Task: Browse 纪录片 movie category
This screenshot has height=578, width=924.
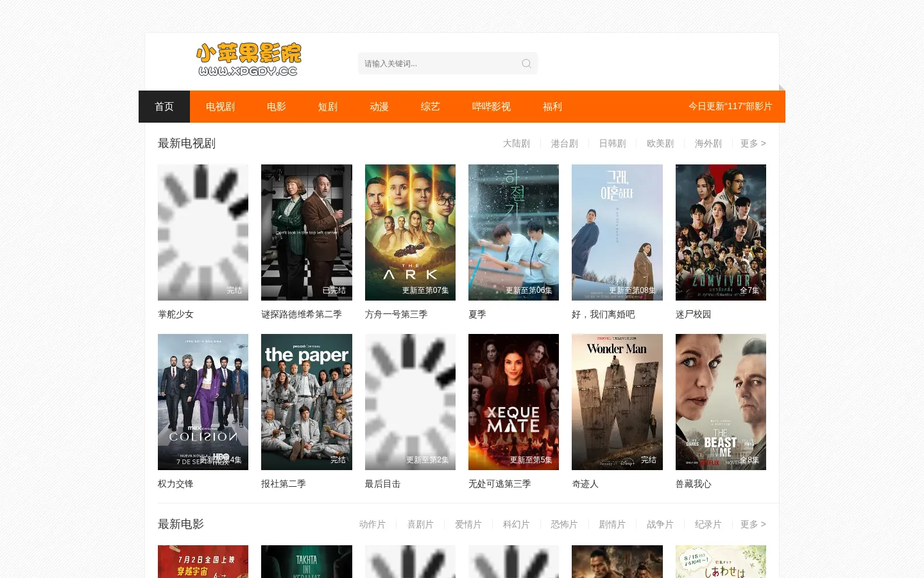Action: (x=708, y=524)
